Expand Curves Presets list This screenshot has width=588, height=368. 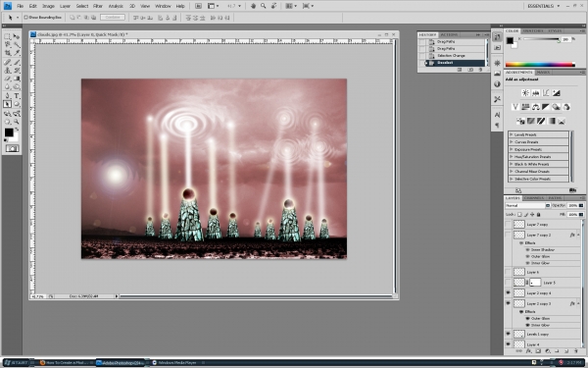512,142
